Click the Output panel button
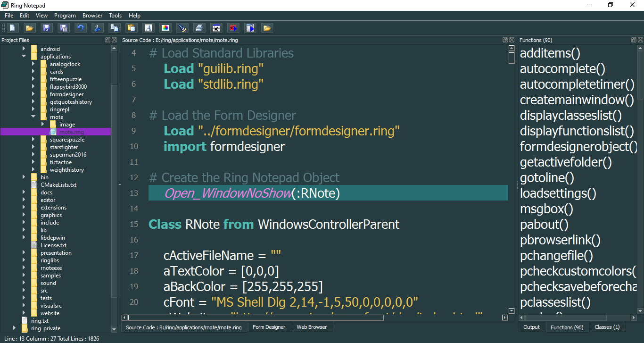644x343 pixels. click(x=531, y=326)
